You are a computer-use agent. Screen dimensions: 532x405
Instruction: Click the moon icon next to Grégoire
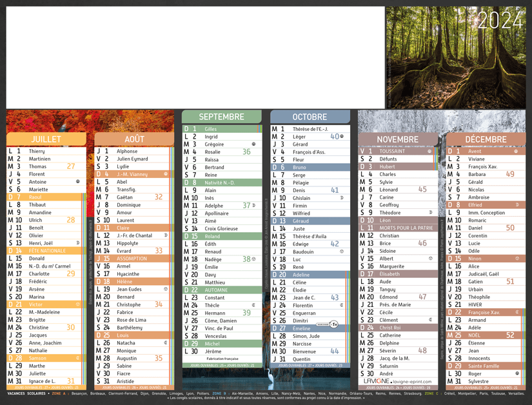coord(253,144)
